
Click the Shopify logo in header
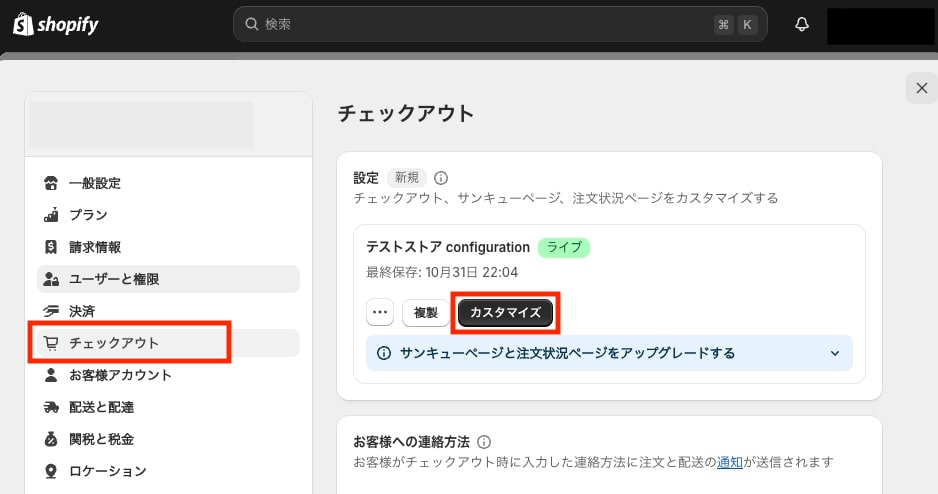[55, 25]
